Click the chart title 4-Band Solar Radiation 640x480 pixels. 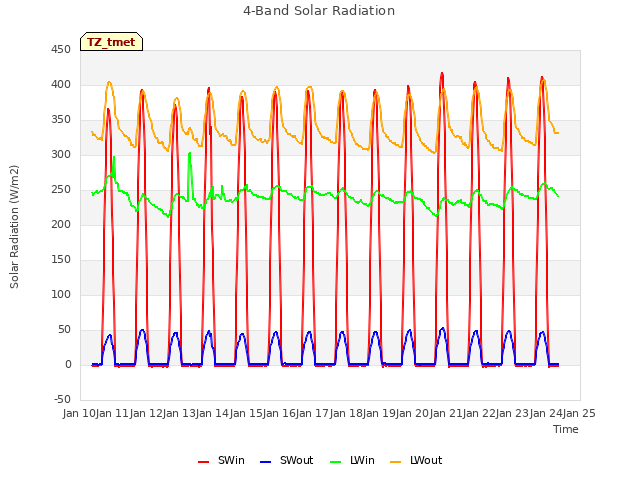coord(319,11)
